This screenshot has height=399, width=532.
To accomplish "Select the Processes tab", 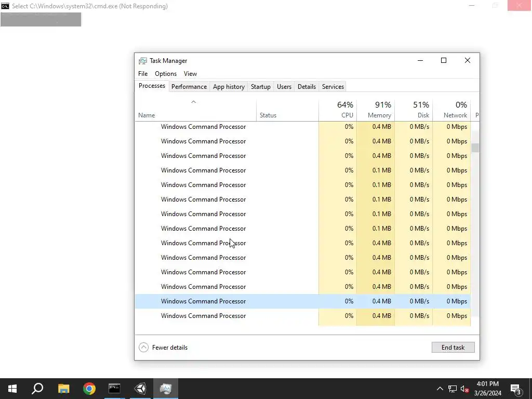I will coord(152,86).
